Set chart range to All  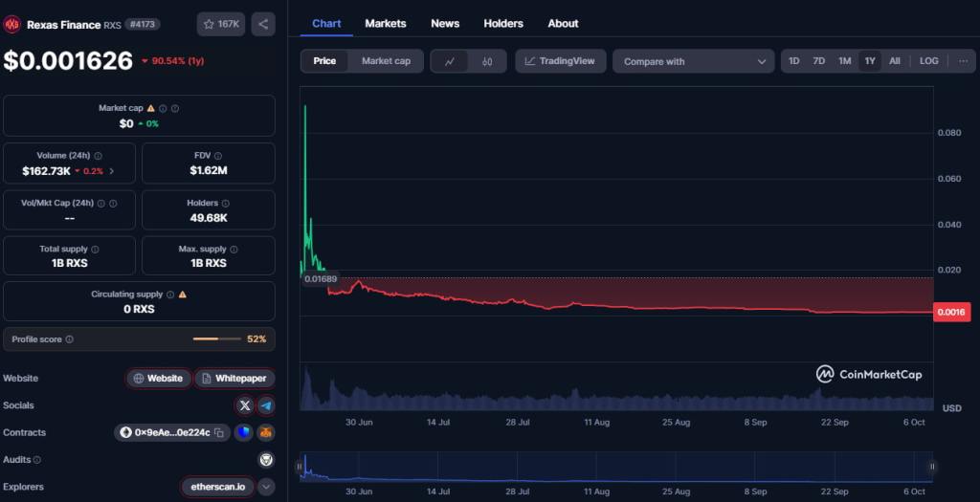coord(895,61)
